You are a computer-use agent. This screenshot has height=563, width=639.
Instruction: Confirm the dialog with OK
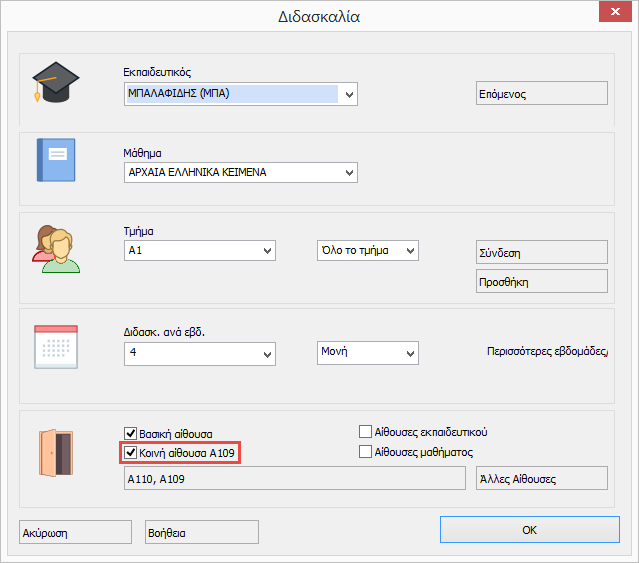coord(529,530)
